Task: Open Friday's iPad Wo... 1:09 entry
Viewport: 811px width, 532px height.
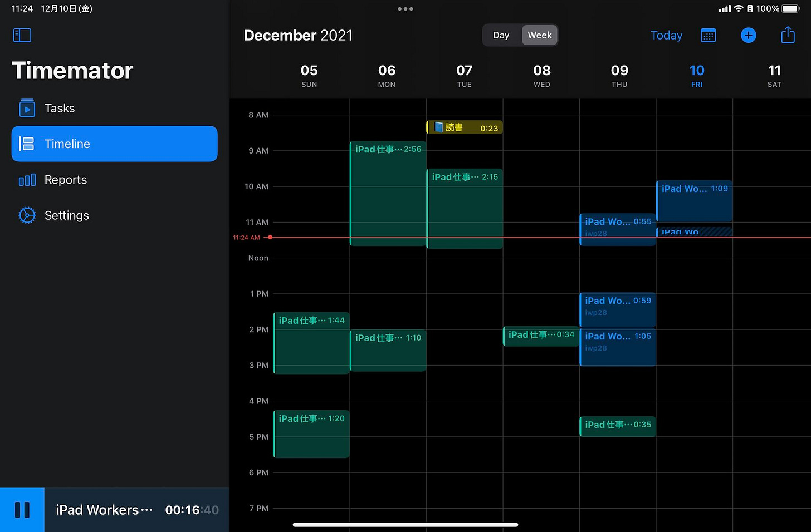Action: [695, 201]
